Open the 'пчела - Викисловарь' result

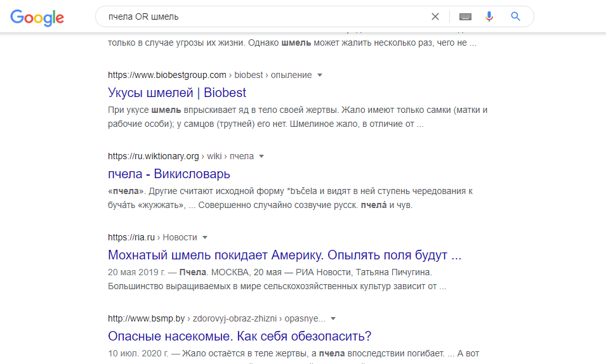pyautogui.click(x=169, y=174)
